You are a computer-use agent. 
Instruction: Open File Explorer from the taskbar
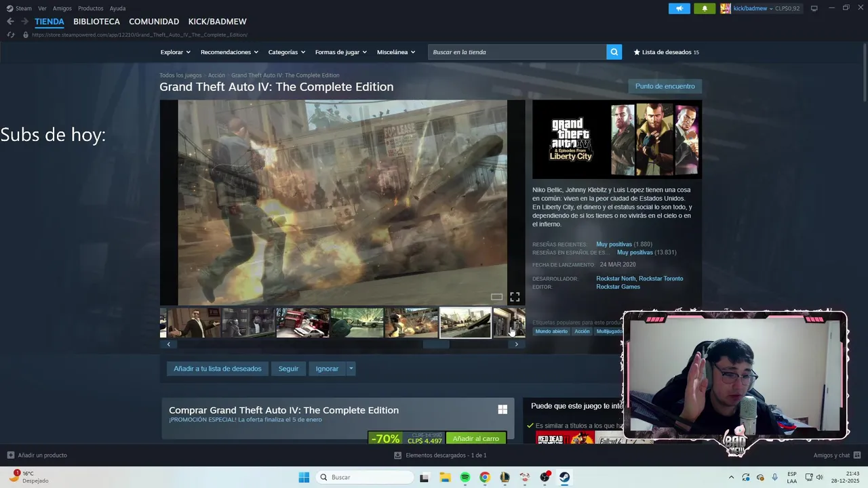(x=446, y=477)
